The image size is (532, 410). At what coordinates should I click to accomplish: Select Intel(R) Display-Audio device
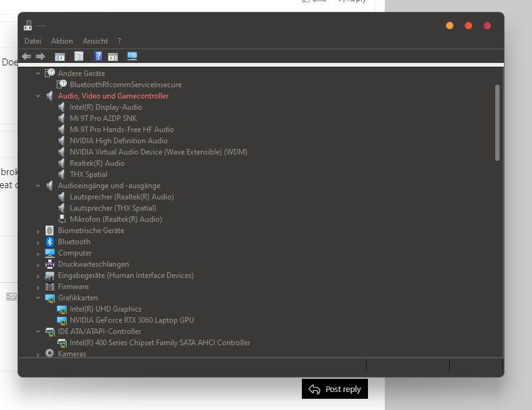106,107
